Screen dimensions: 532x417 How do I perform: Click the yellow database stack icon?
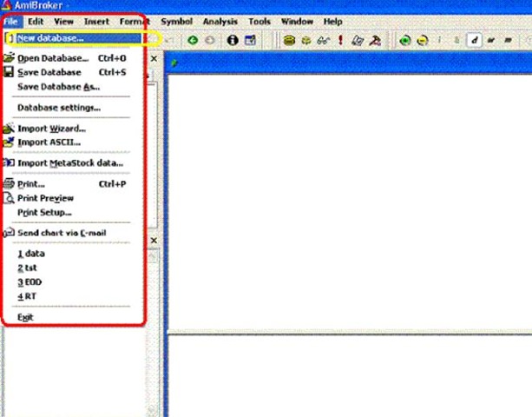click(289, 41)
